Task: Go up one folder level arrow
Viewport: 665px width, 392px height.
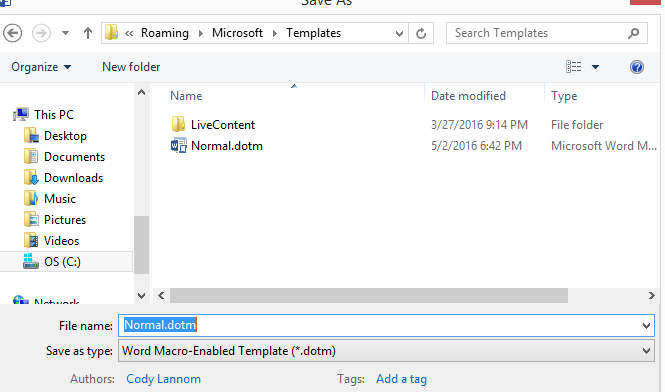Action: 88,33
